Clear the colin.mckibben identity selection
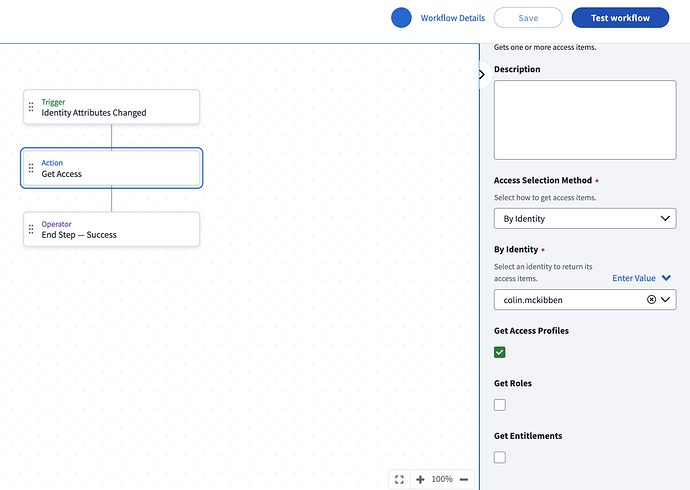The image size is (690, 490). click(x=651, y=300)
